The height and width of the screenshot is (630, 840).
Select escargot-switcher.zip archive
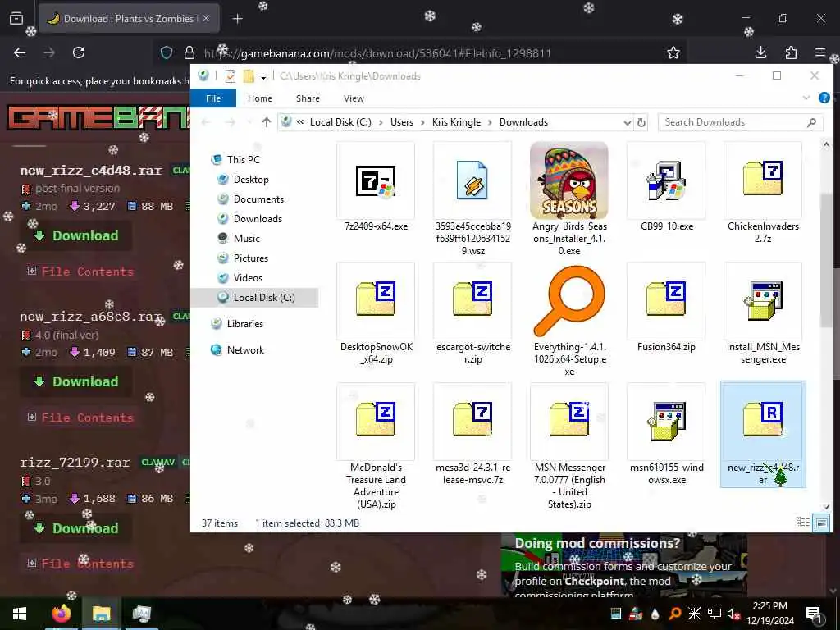pyautogui.click(x=472, y=298)
